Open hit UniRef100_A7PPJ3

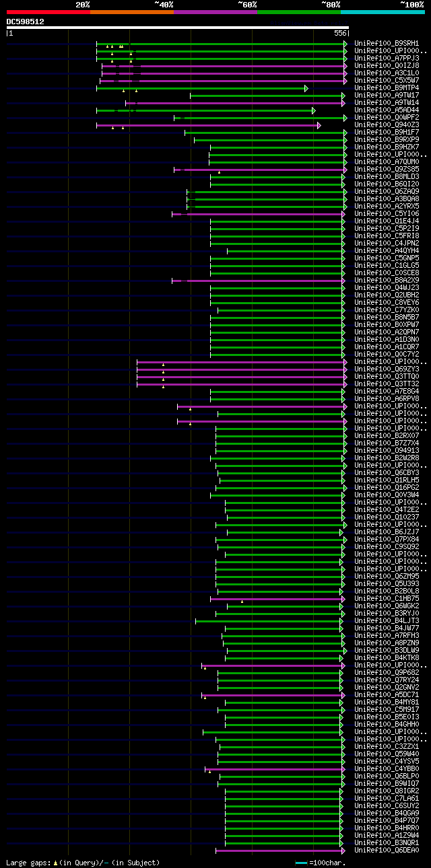point(387,59)
